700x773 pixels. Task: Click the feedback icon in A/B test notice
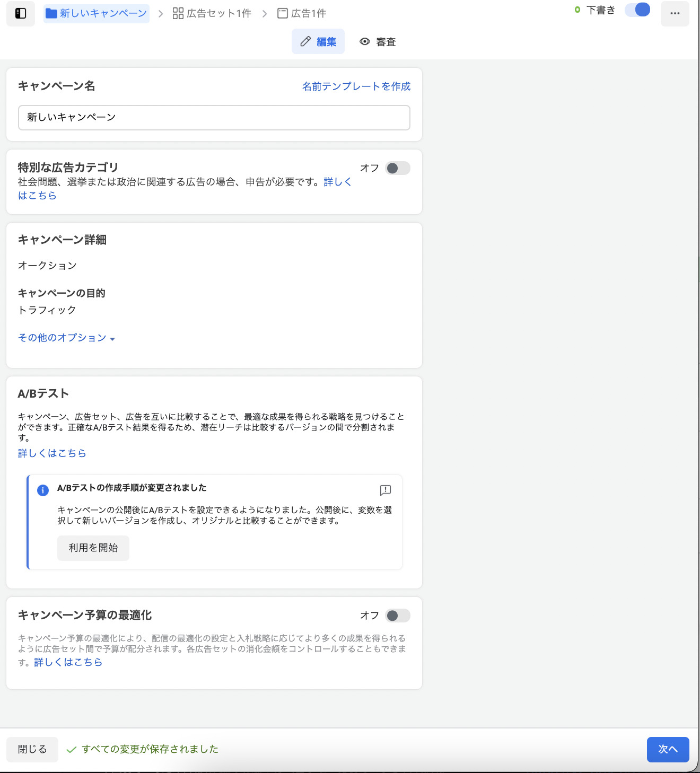[x=386, y=490]
